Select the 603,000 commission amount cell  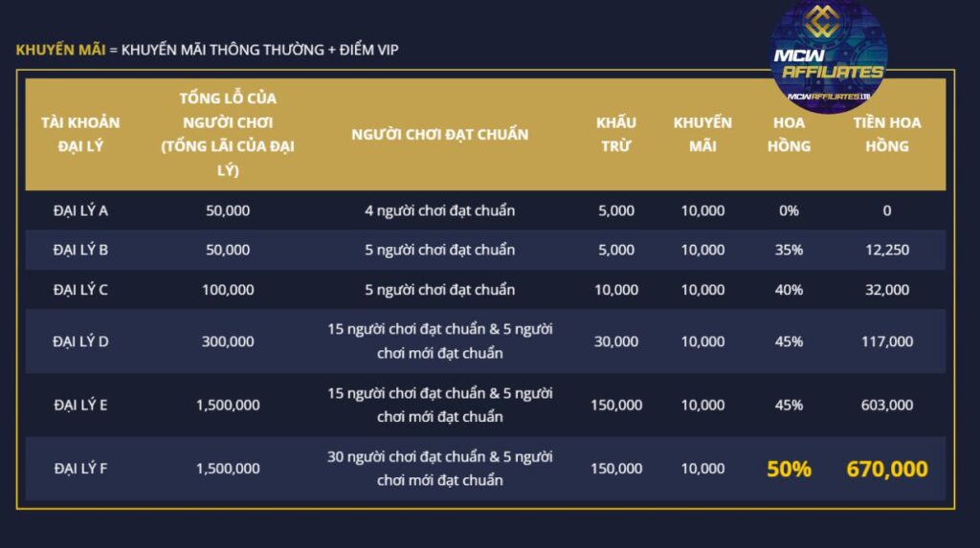point(886,405)
